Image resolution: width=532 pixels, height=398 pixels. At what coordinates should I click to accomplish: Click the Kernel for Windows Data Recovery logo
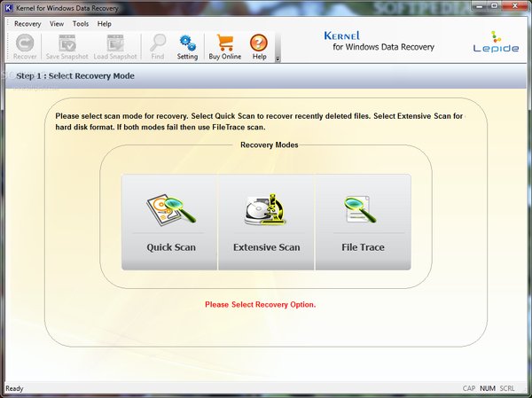coord(379,42)
